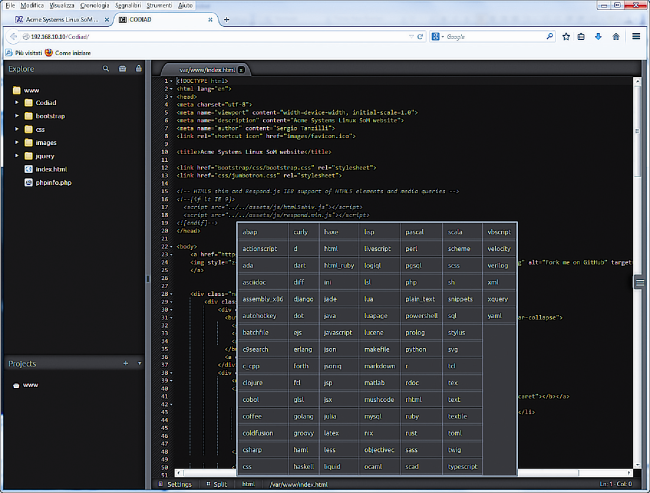Image resolution: width=650 pixels, height=493 pixels.
Task: Collapse code fold arrow at line 22
Action: 171,247
